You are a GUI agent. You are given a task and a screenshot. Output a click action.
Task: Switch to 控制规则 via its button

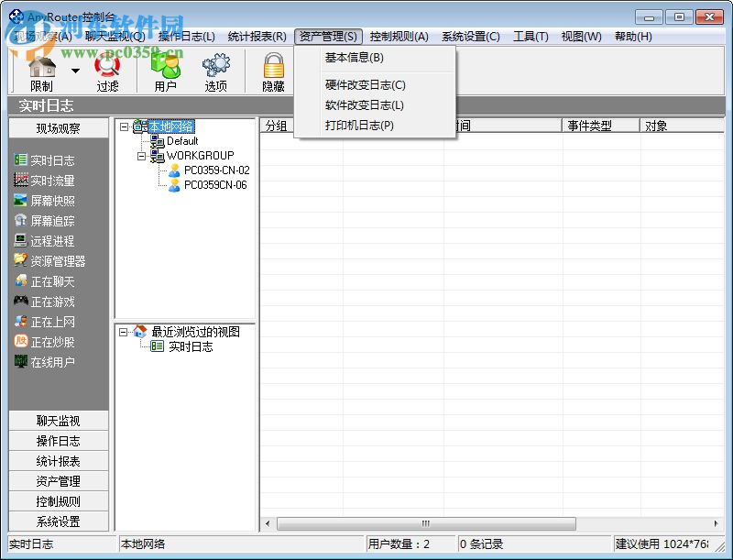(x=57, y=500)
